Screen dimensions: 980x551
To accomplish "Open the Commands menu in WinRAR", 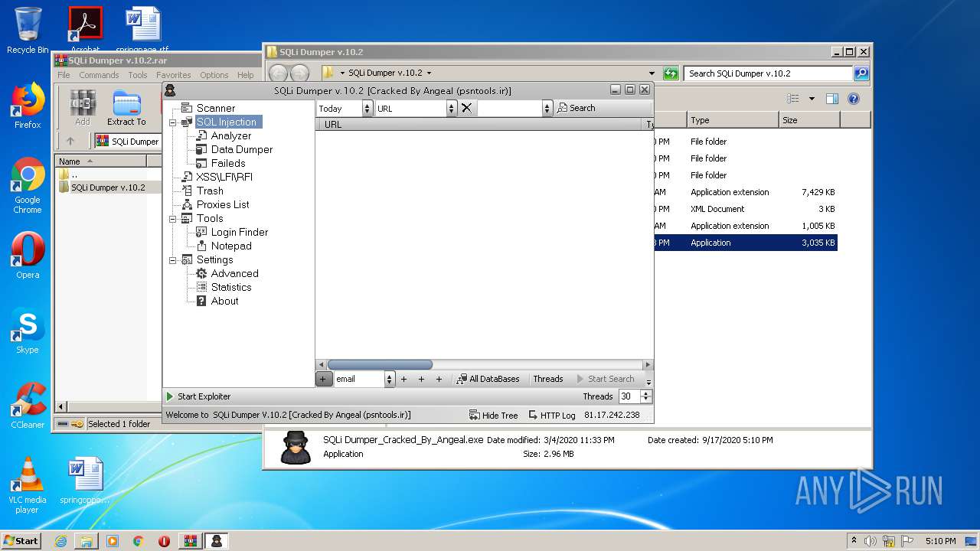I will 99,75.
